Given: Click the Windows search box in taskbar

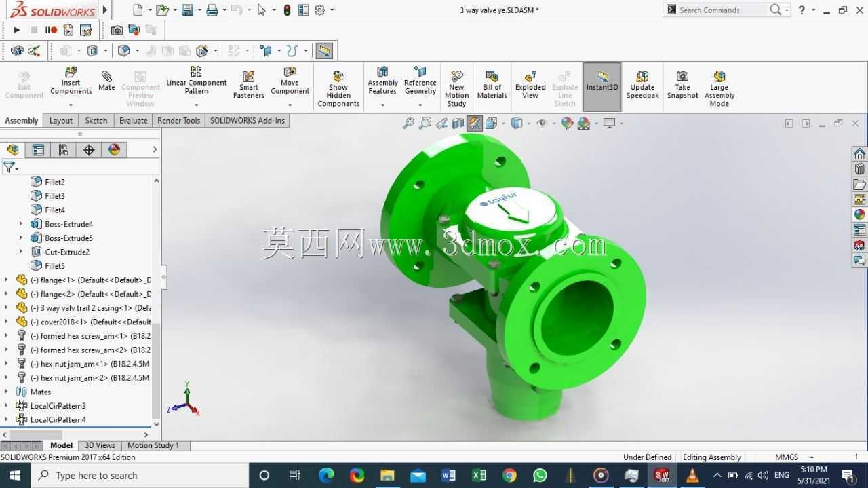Looking at the screenshot, I should point(139,475).
